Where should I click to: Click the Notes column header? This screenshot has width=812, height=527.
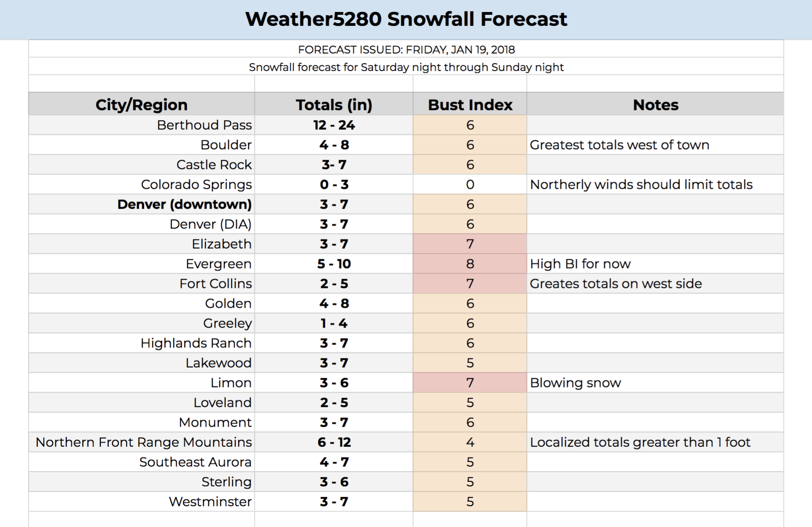pyautogui.click(x=655, y=104)
